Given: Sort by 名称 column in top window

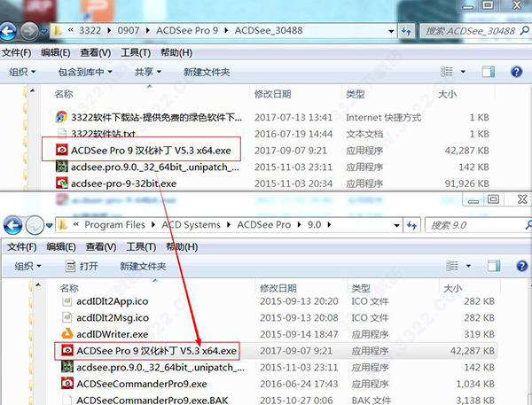Looking at the screenshot, I should tap(64, 94).
